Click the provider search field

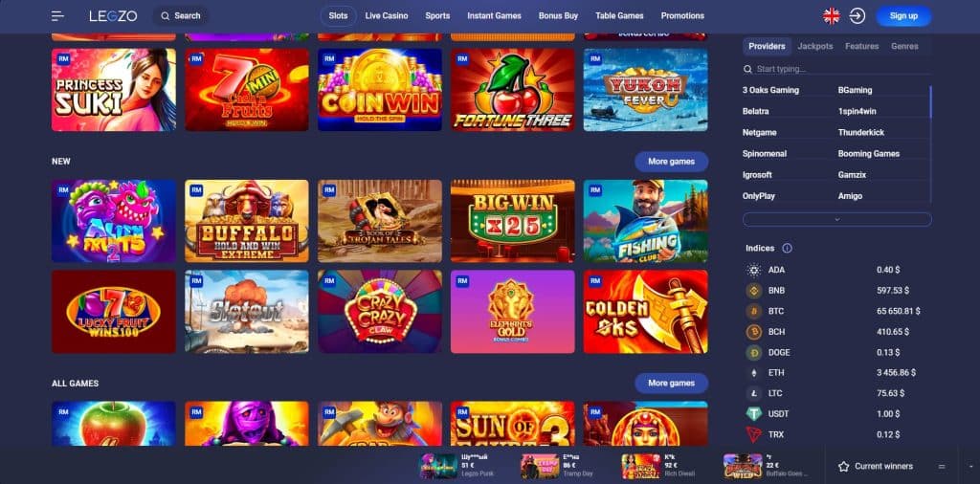[x=836, y=69]
